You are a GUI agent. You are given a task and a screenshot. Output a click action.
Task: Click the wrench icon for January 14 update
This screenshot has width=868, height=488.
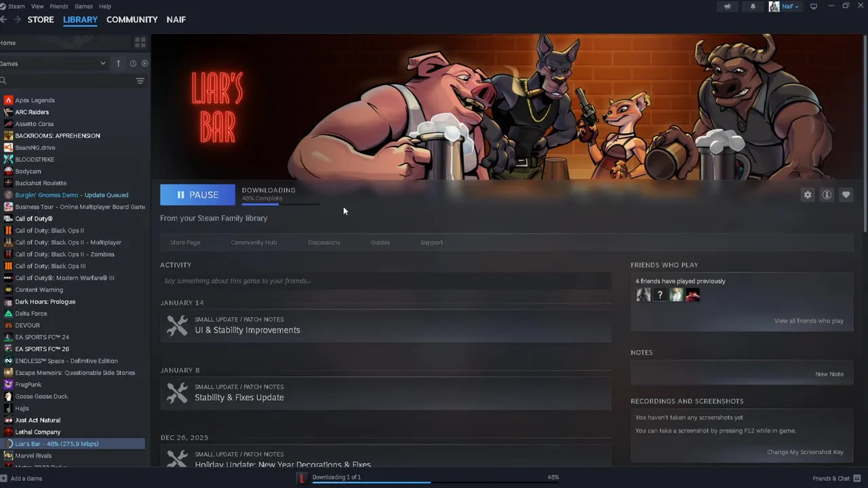[x=177, y=325]
